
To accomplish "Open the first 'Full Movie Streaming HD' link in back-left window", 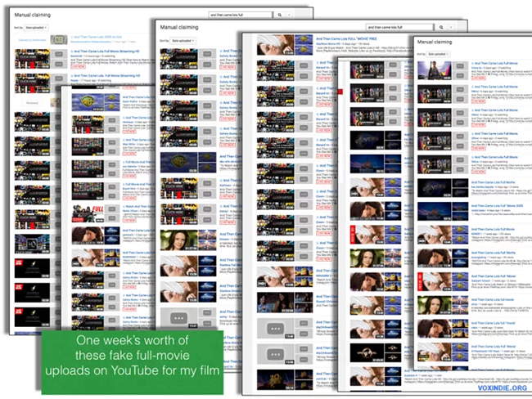I will (106, 52).
